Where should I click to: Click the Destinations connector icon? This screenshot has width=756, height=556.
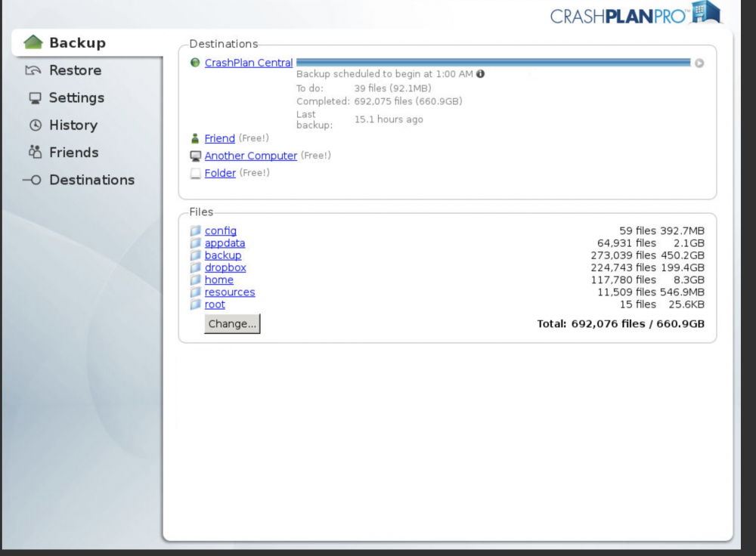point(32,181)
